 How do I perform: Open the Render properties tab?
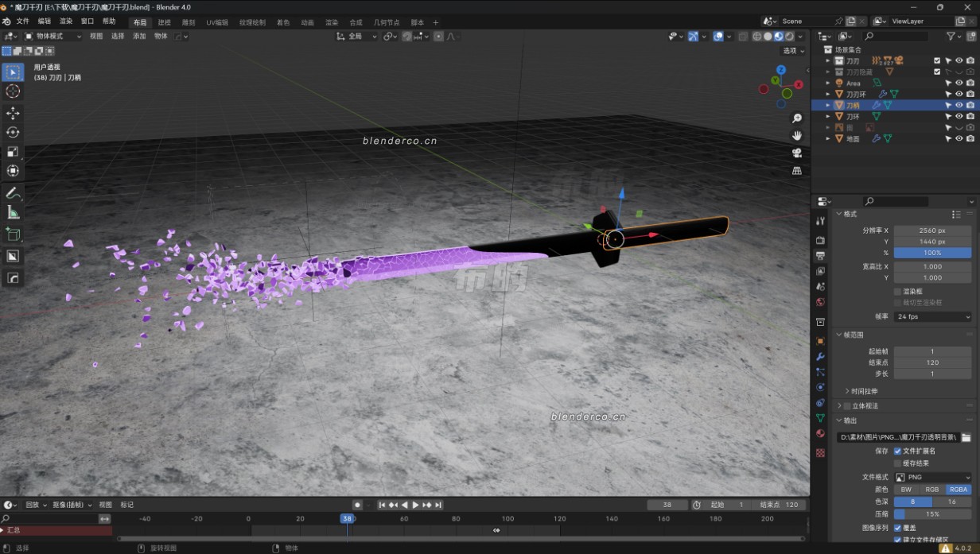(820, 240)
